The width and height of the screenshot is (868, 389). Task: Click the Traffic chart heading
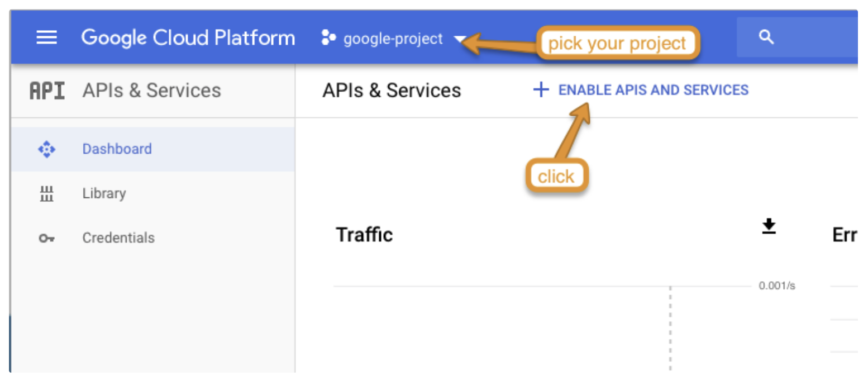364,235
